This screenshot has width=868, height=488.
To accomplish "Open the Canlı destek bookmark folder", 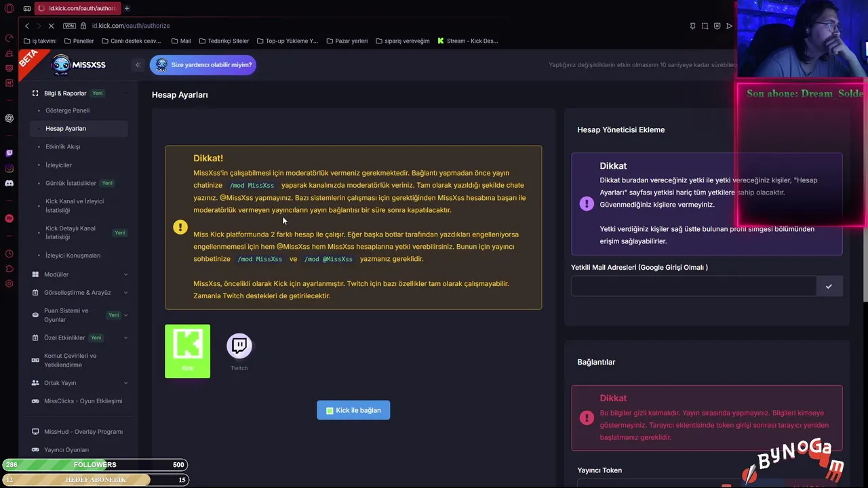I will [x=130, y=41].
